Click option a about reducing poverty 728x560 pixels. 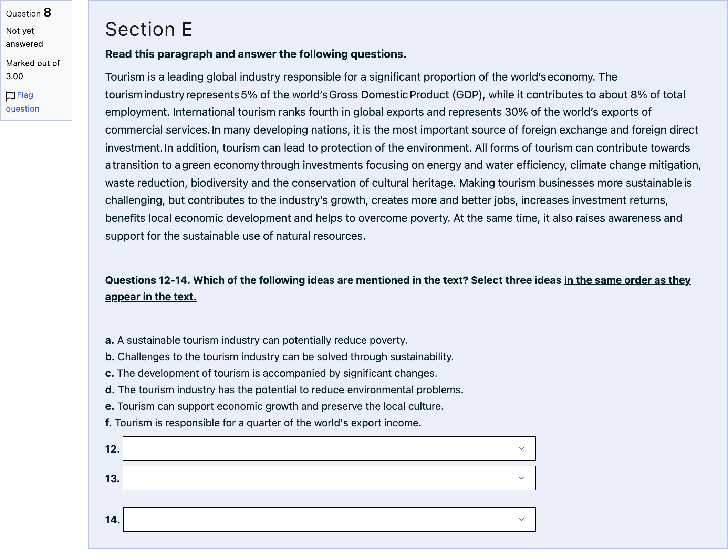tap(256, 340)
